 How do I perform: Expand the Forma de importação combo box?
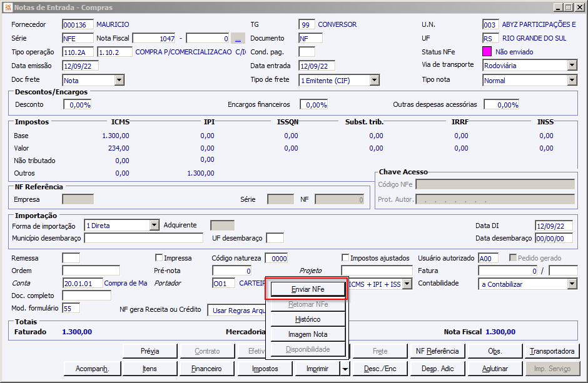tap(155, 225)
